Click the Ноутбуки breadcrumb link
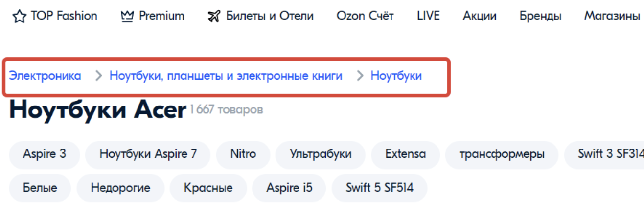 (396, 76)
